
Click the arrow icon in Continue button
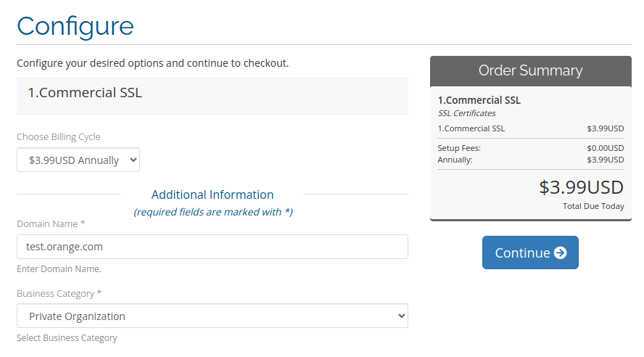coord(560,253)
